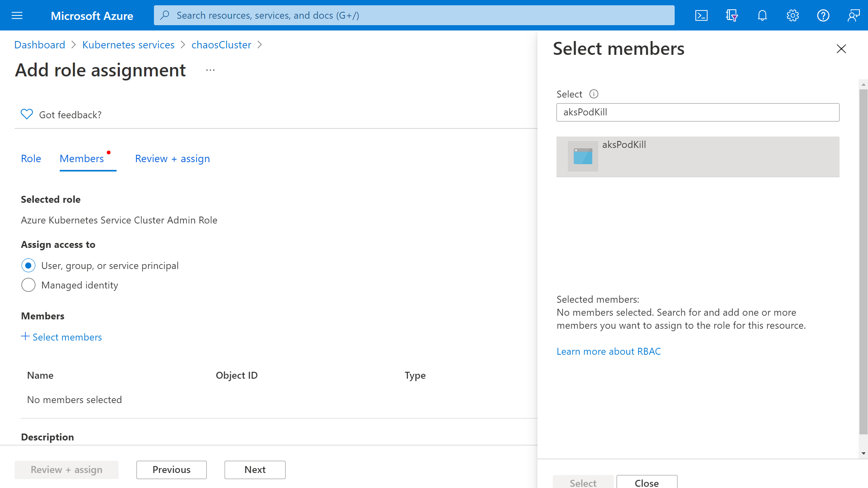
Task: Click the Select button to confirm member
Action: 582,483
